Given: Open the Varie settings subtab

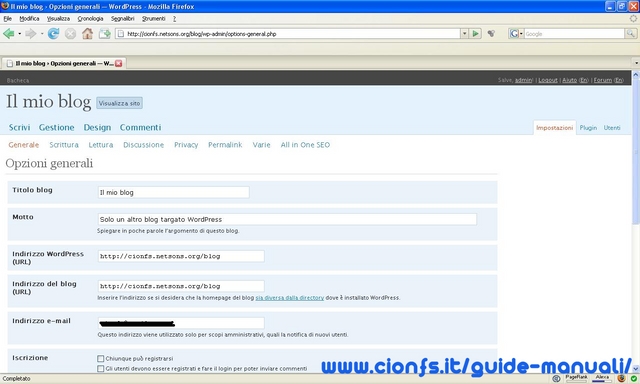Looking at the screenshot, I should point(261,145).
